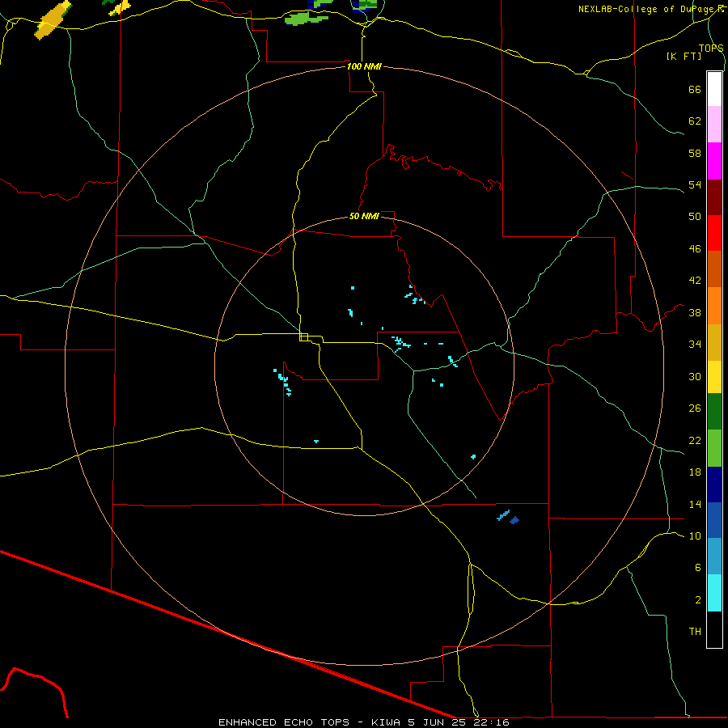Click the black TH legend swatch
The height and width of the screenshot is (728, 728).
714,629
